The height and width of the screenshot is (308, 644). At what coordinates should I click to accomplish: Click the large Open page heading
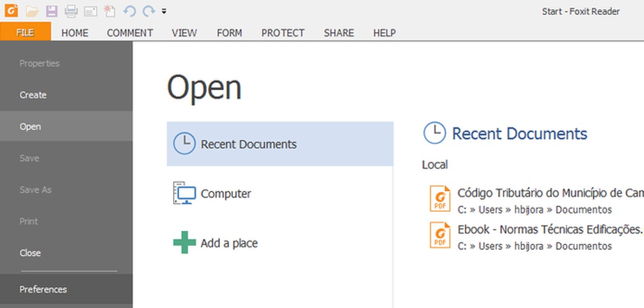pyautogui.click(x=204, y=89)
